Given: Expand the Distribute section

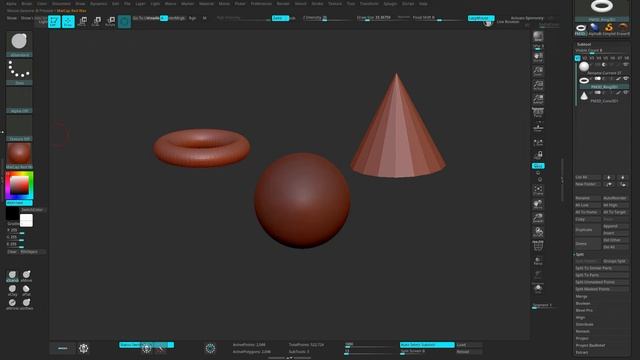Looking at the screenshot, I should 584,324.
